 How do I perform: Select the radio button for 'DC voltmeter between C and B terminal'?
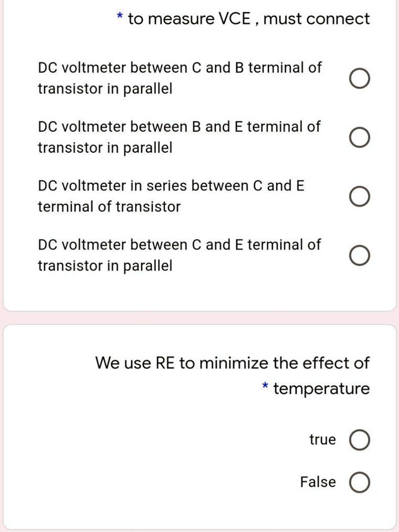[359, 79]
